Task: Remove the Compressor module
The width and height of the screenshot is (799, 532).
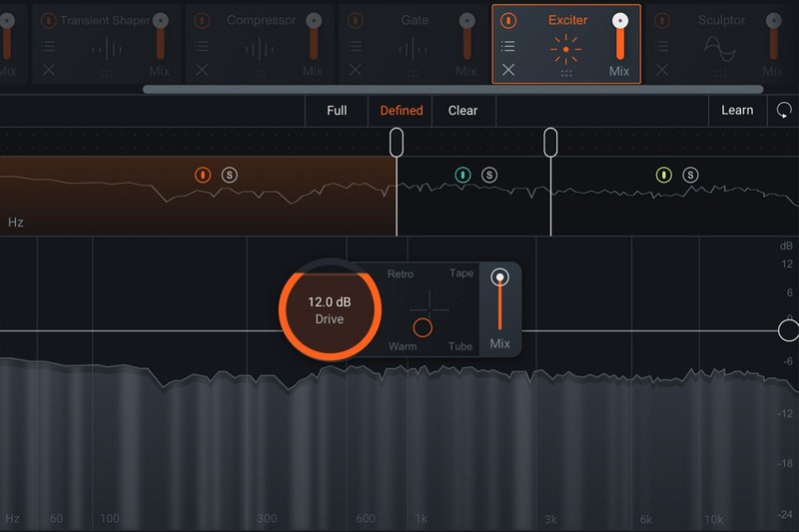Action: pos(202,70)
